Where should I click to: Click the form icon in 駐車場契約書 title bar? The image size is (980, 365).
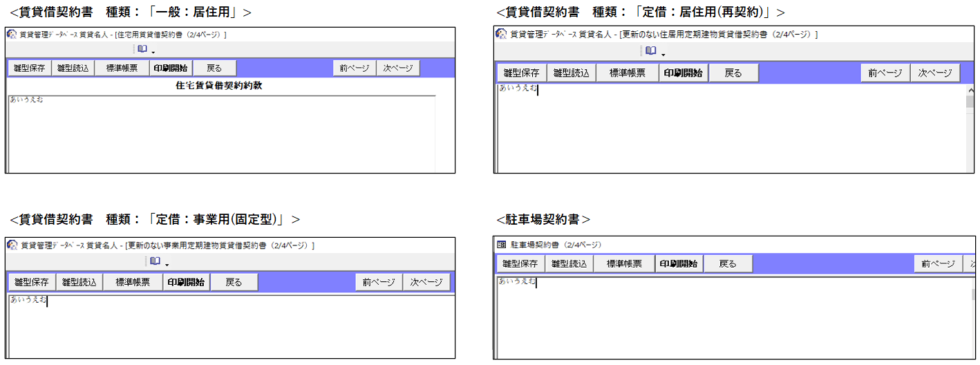tap(502, 245)
